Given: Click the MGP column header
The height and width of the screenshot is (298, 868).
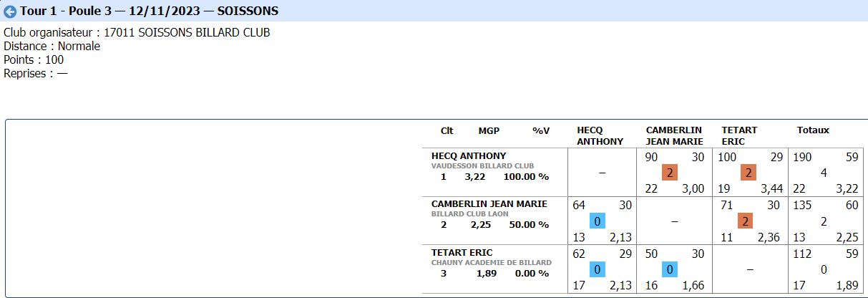Looking at the screenshot, I should click(x=489, y=131).
